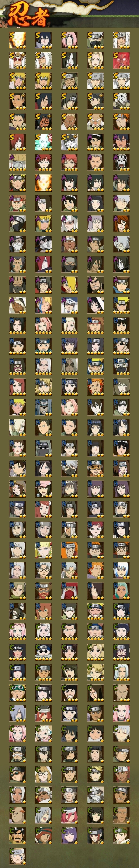Viewport: 139px width, 868px height.
Task: Select A-rank Deidara with blonde hair over eye
Action: pyautogui.click(x=69, y=285)
